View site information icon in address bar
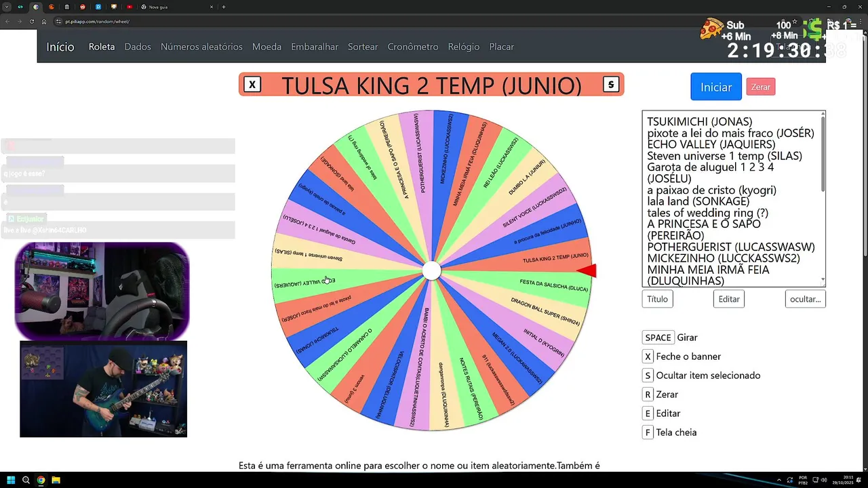The width and height of the screenshot is (868, 488). pyautogui.click(x=59, y=22)
